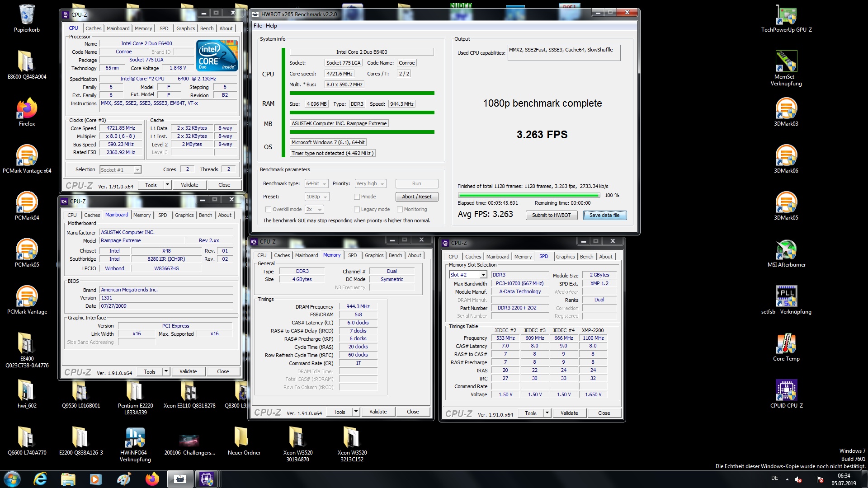Expand Tools arrow in CPU-Z Mainboard window
Image resolution: width=868 pixels, height=488 pixels.
tap(166, 371)
